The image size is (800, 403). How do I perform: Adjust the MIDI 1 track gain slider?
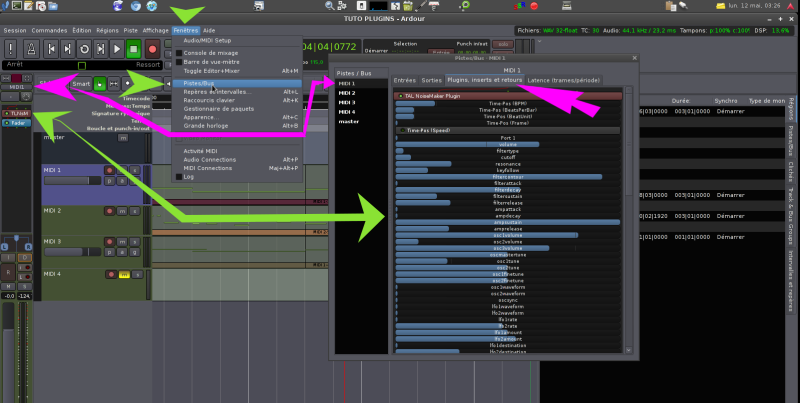tap(72, 181)
